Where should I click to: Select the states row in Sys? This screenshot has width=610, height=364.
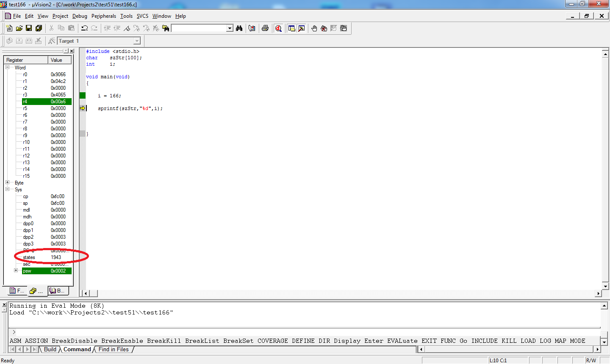pyautogui.click(x=47, y=257)
